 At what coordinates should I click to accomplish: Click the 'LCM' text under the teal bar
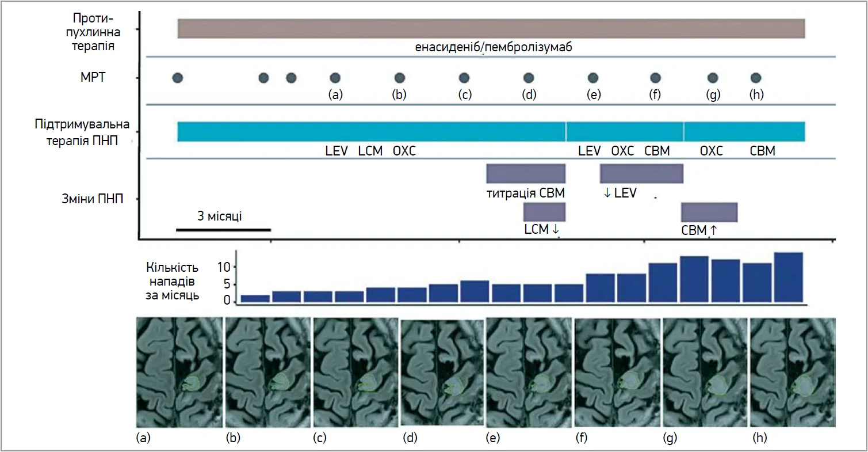370,151
